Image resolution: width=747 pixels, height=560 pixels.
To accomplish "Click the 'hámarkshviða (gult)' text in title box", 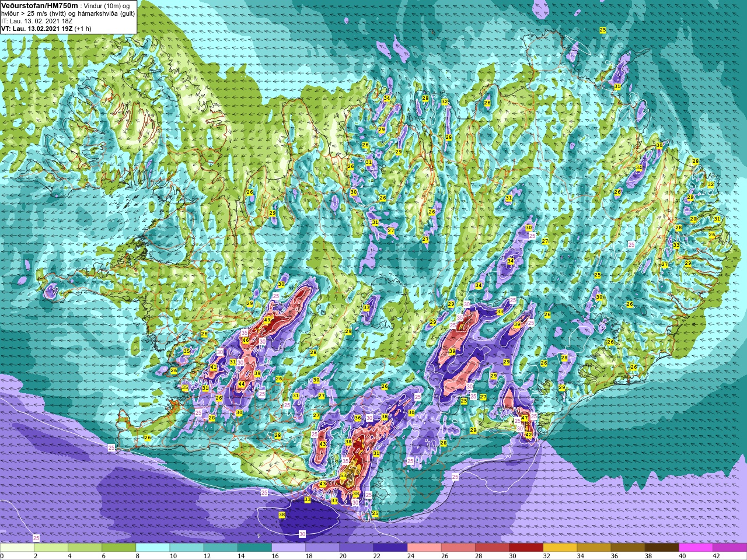I will (x=107, y=13).
